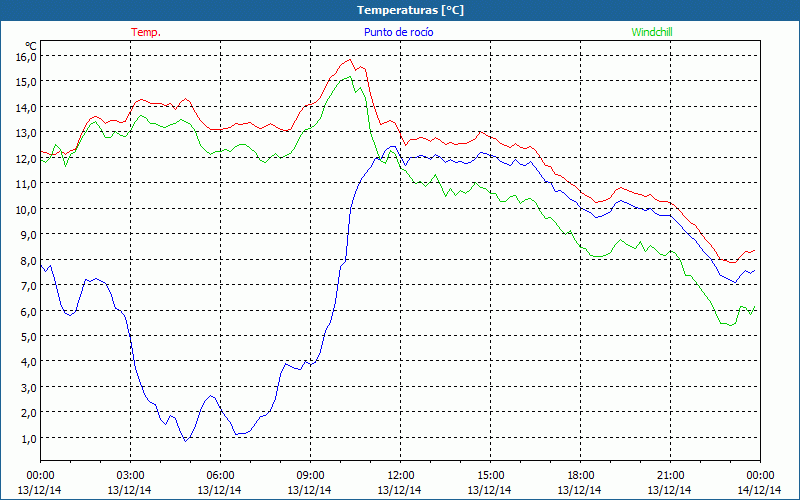800x500 pixels.
Task: Click the 3,0 y-axis value
Action: click(x=28, y=388)
